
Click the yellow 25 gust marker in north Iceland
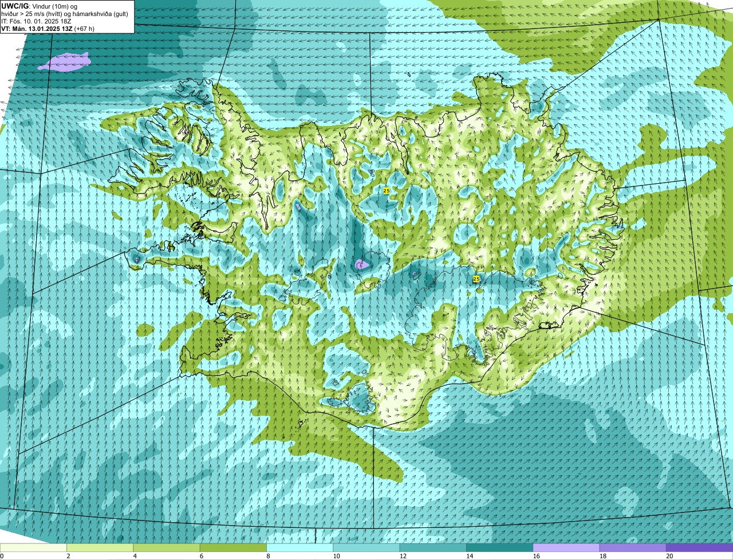[387, 191]
